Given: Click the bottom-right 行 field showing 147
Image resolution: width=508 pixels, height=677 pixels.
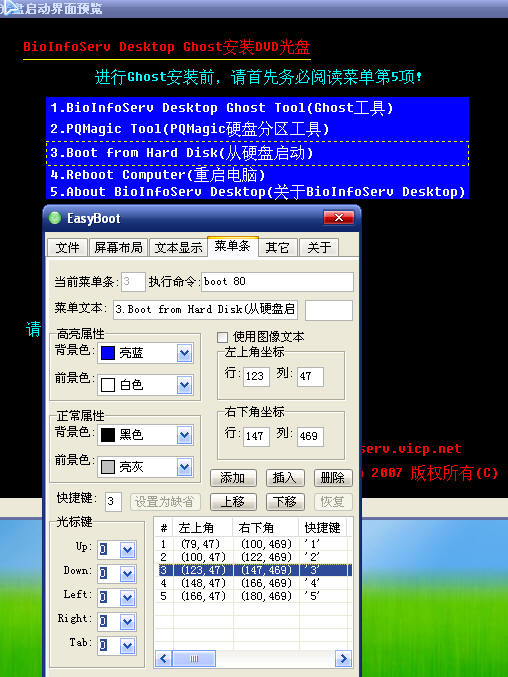Looking at the screenshot, I should pos(256,436).
